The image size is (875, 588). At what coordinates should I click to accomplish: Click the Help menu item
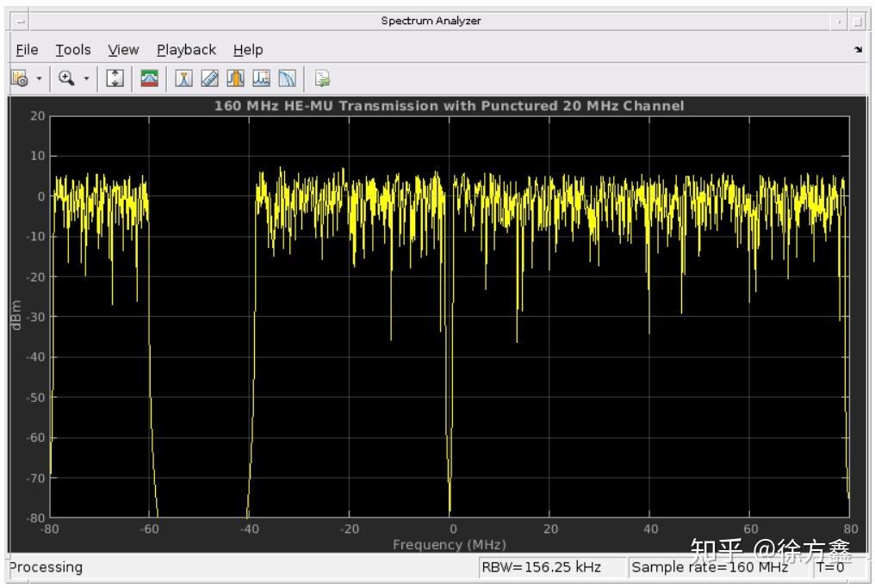248,49
